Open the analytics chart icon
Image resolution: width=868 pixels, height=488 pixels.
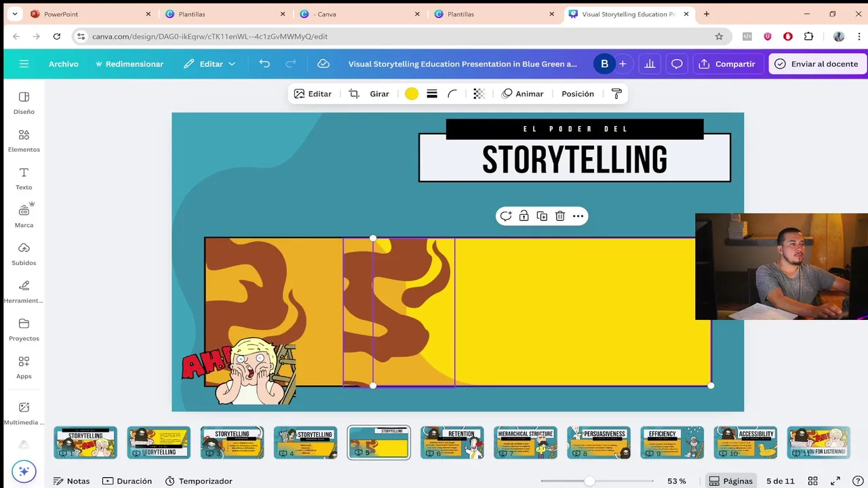click(650, 64)
